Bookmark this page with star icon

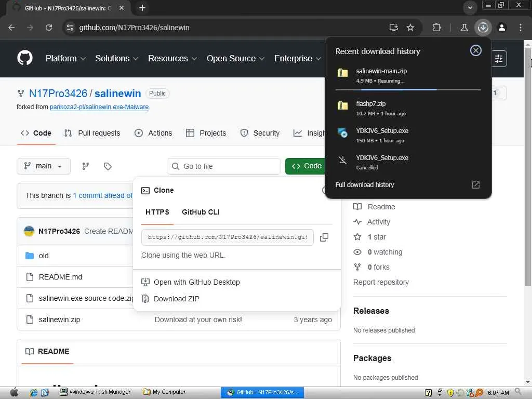tap(410, 28)
